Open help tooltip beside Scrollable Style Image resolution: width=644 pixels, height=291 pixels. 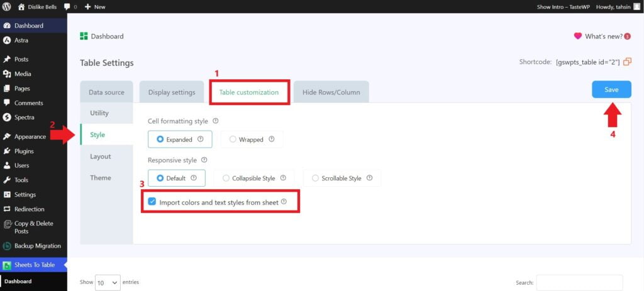pos(369,178)
